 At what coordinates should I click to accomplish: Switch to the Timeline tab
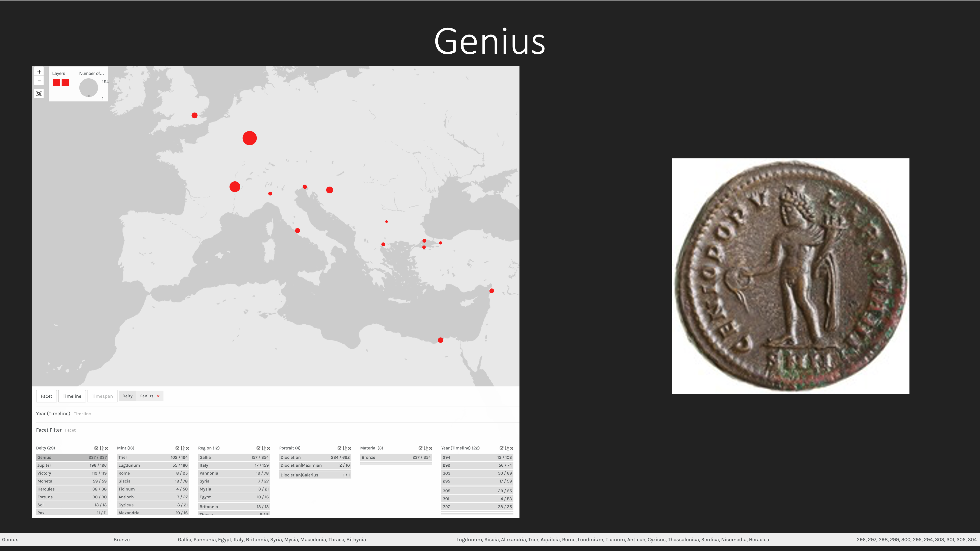pos(72,396)
